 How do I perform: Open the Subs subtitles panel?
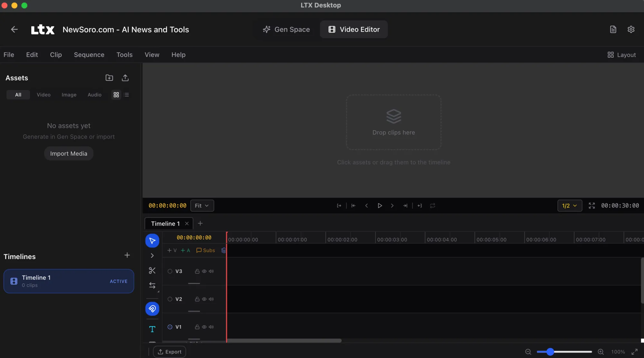pyautogui.click(x=205, y=250)
